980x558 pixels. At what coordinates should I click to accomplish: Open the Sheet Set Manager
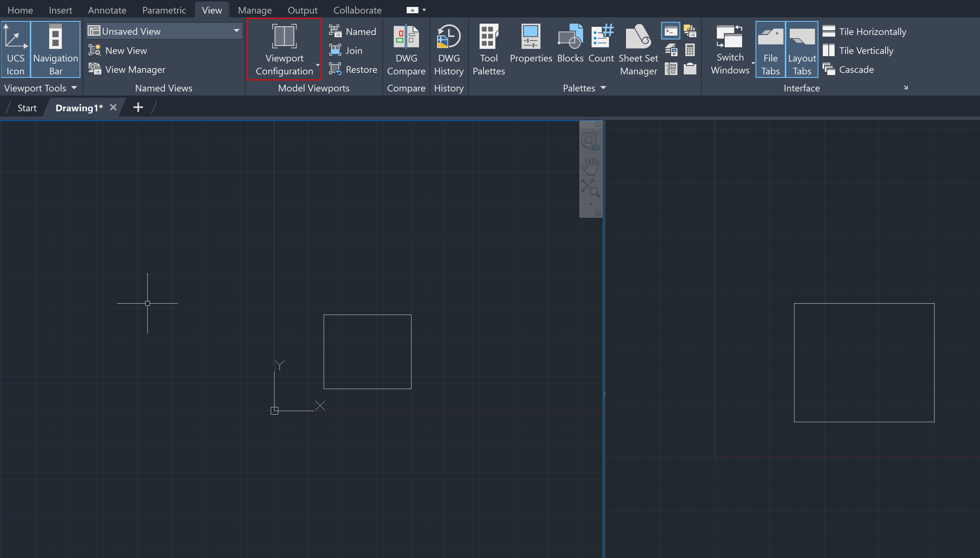click(637, 49)
